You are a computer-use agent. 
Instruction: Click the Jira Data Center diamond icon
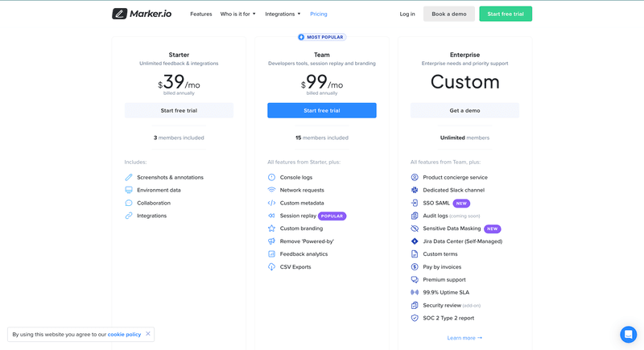point(415,241)
